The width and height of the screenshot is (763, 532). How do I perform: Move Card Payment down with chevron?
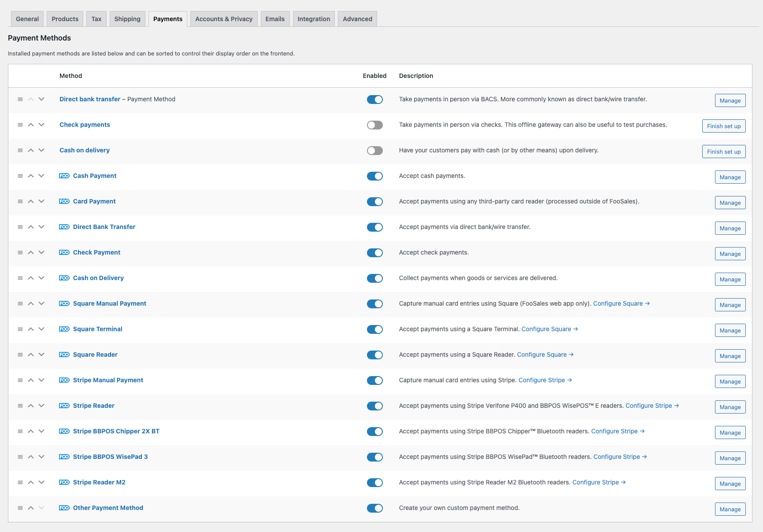pyautogui.click(x=41, y=201)
